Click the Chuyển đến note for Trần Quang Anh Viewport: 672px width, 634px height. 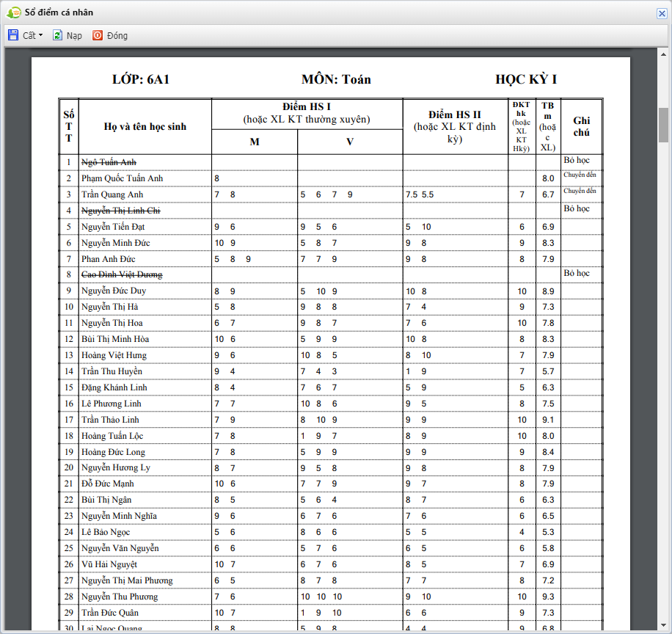click(x=580, y=191)
